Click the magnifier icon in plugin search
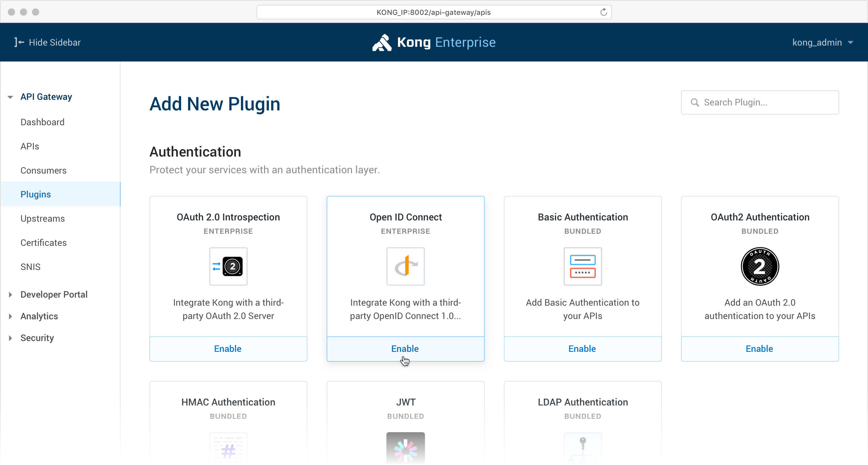868x465 pixels. pyautogui.click(x=695, y=102)
